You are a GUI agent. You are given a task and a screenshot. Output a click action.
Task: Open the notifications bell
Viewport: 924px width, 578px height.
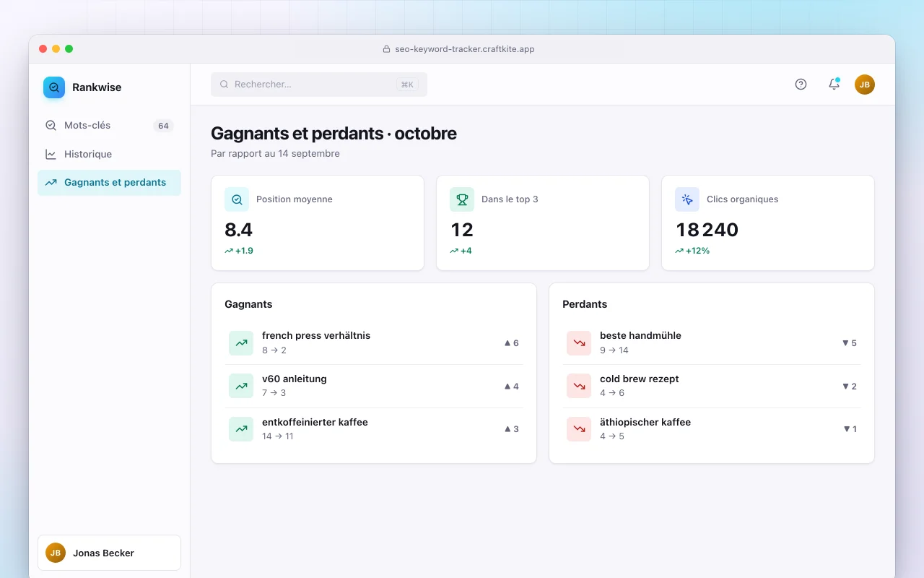click(x=834, y=85)
